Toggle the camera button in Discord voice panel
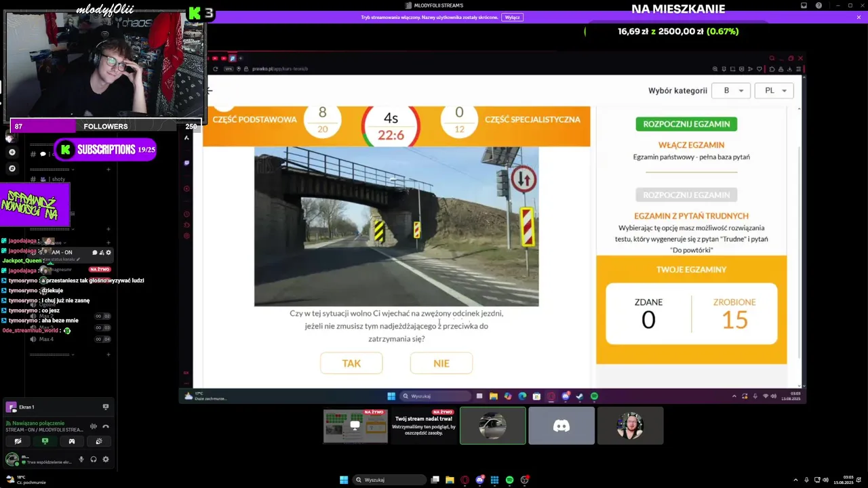868x488 pixels. (18, 441)
